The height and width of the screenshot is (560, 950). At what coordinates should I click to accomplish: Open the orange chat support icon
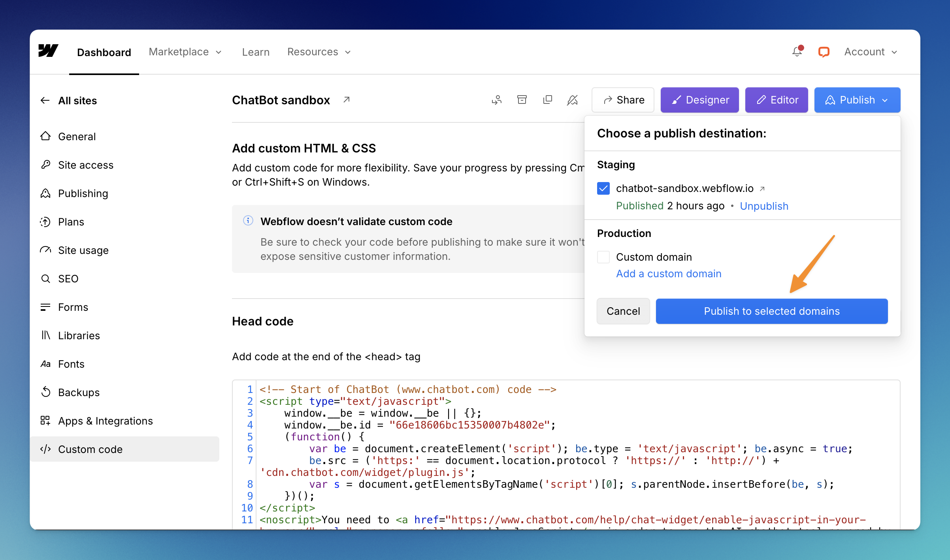(824, 52)
